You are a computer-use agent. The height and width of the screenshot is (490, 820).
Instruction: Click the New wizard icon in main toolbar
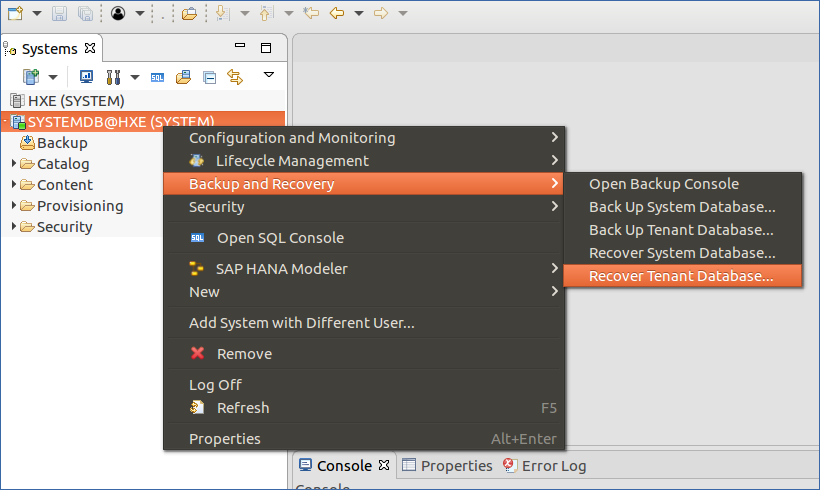(16, 13)
